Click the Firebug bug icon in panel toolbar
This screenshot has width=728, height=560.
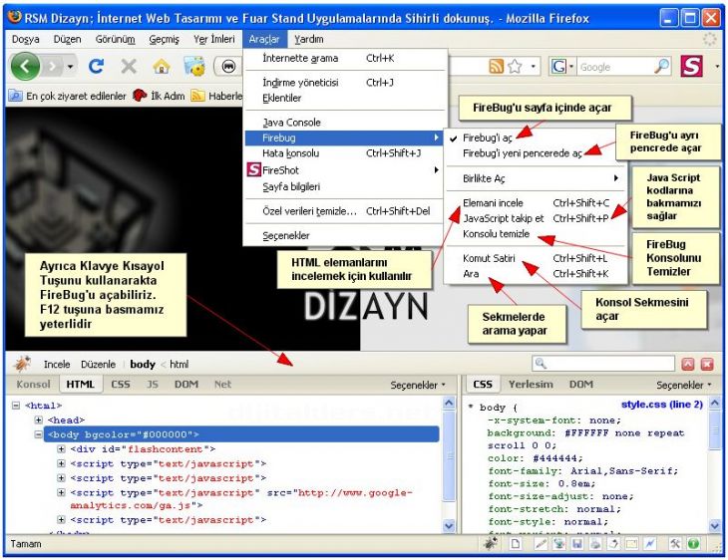coord(21,364)
